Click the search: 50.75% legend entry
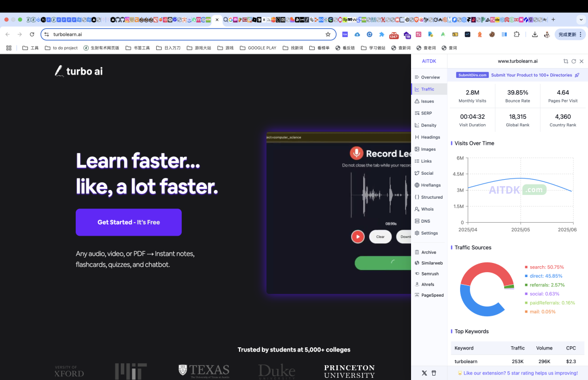Viewport: 588px width, 380px height. [x=544, y=267]
